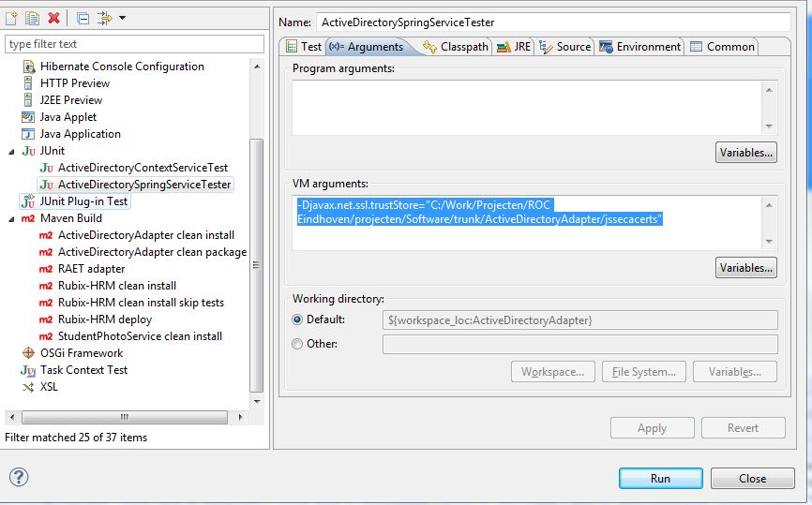The width and height of the screenshot is (812, 505).
Task: Open the Environment tab
Action: tap(639, 47)
